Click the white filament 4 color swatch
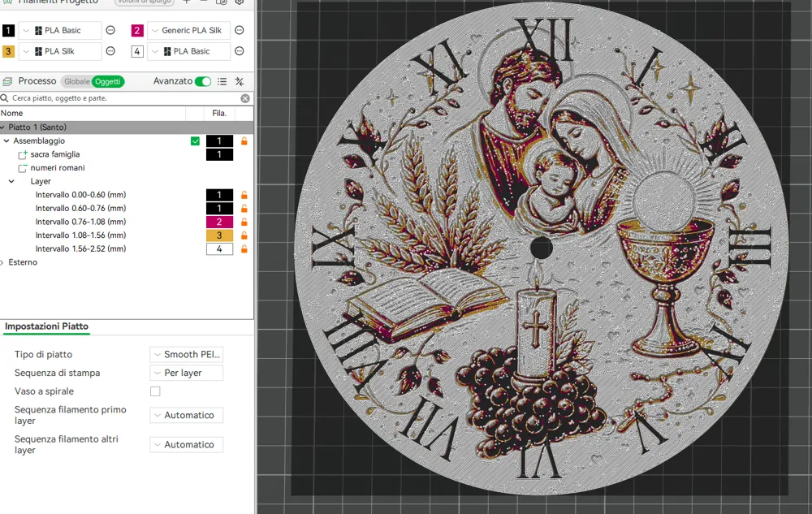Image resolution: width=812 pixels, height=514 pixels. (137, 51)
